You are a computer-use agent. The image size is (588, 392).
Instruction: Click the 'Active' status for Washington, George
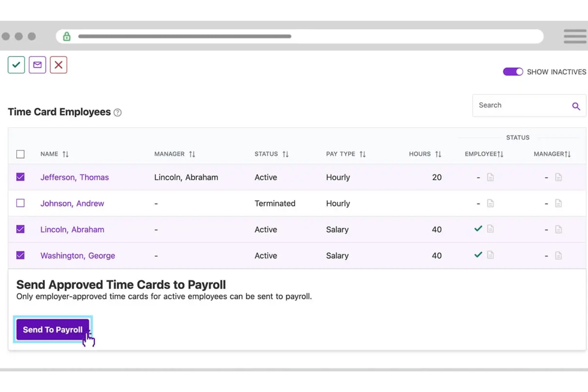tap(266, 256)
